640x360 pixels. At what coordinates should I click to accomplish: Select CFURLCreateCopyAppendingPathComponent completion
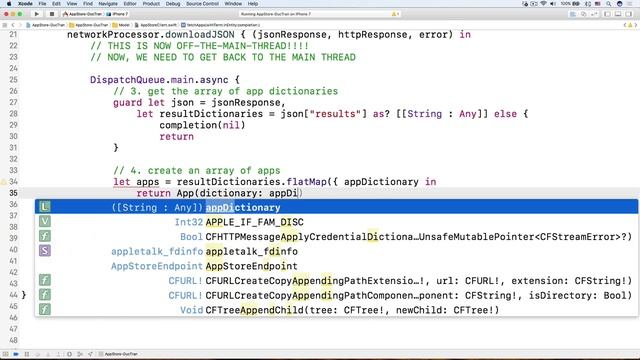click(336, 296)
